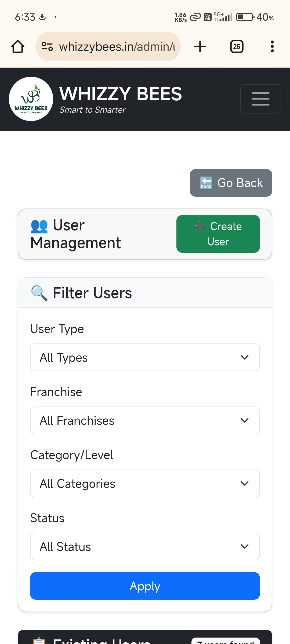Screen dimensions: 290x644
Task: Tap the battery indicator in status bar
Action: point(245,17)
